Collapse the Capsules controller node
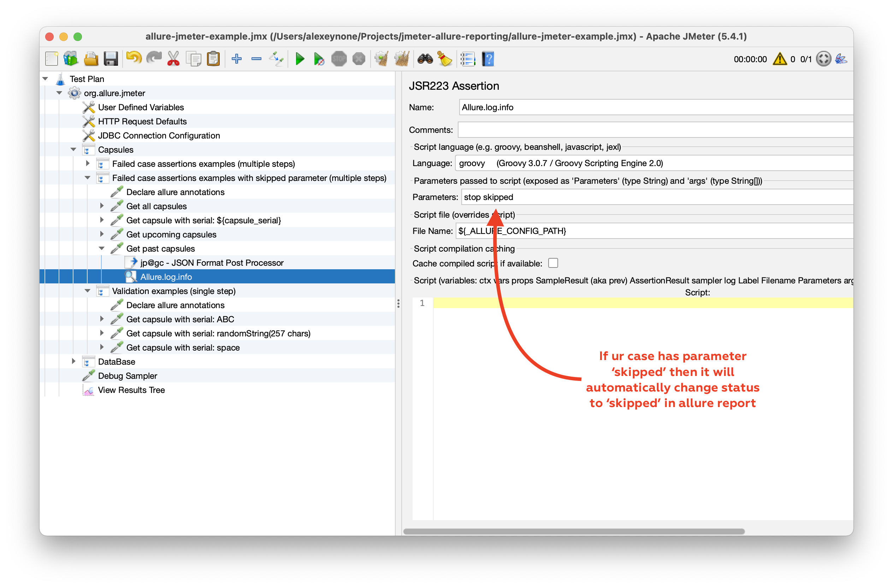The height and width of the screenshot is (588, 893). coord(73,149)
